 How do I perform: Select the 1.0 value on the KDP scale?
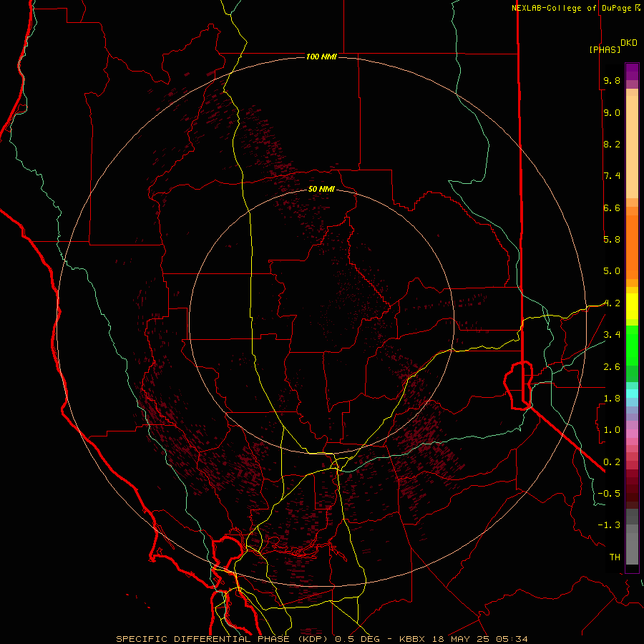pyautogui.click(x=612, y=430)
